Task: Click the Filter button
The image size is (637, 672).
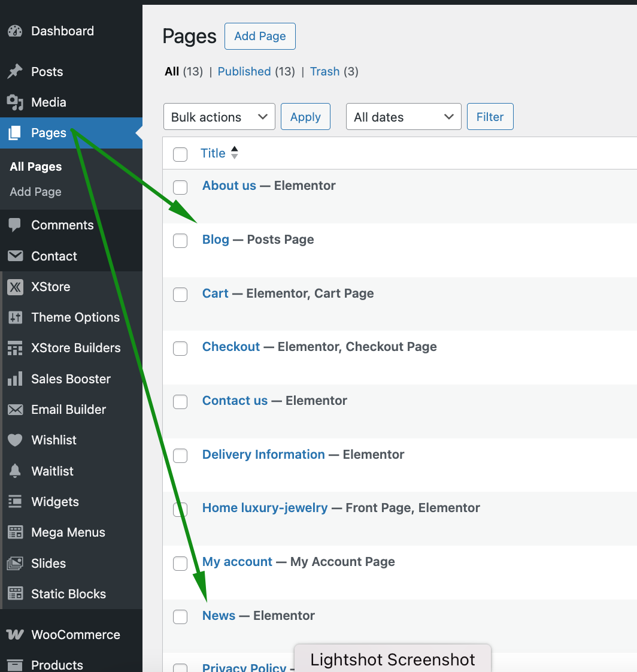Action: point(490,117)
